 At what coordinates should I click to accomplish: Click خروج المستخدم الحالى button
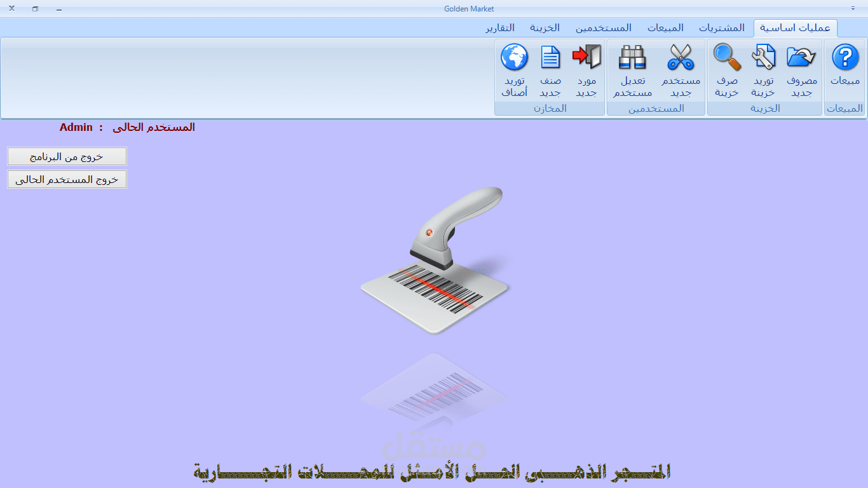[x=67, y=179]
